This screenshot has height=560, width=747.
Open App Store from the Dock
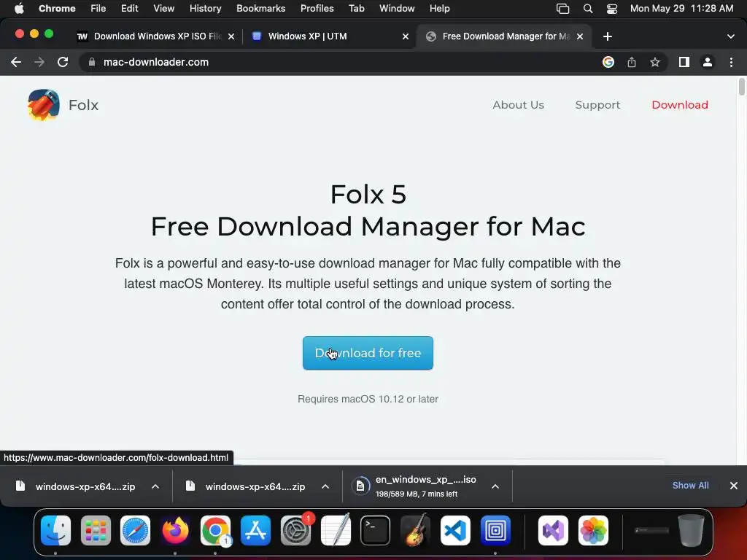[256, 531]
